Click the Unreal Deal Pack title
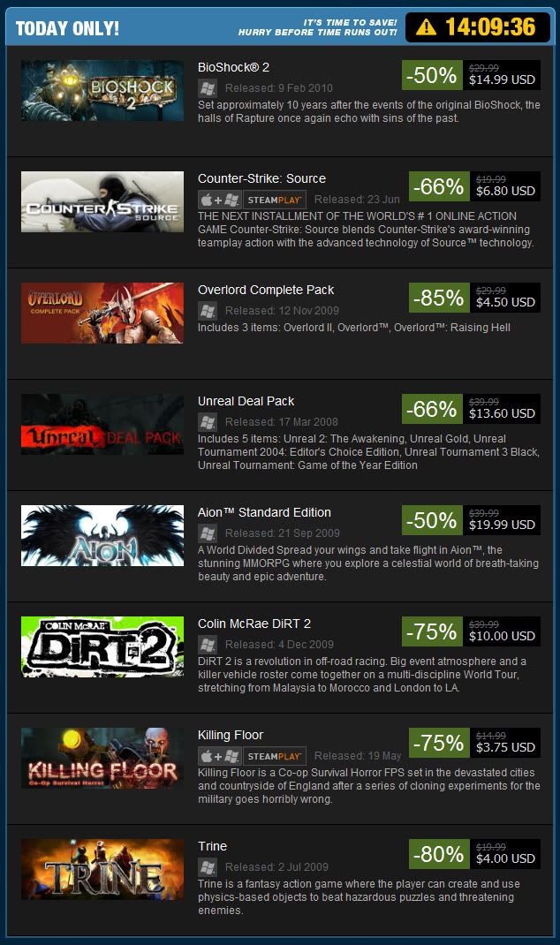Image resolution: width=560 pixels, height=945 pixels. (246, 401)
